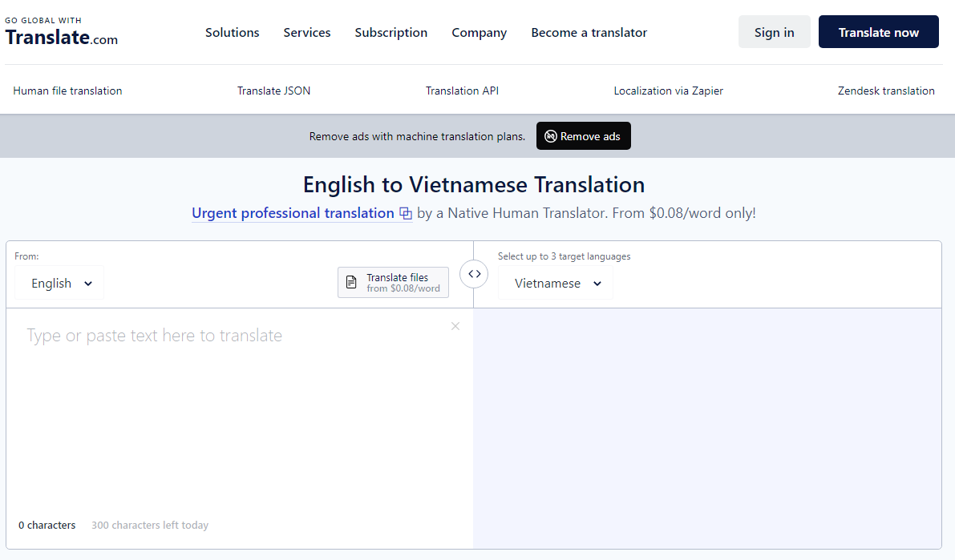Open the Subscription menu
The image size is (955, 560).
390,33
